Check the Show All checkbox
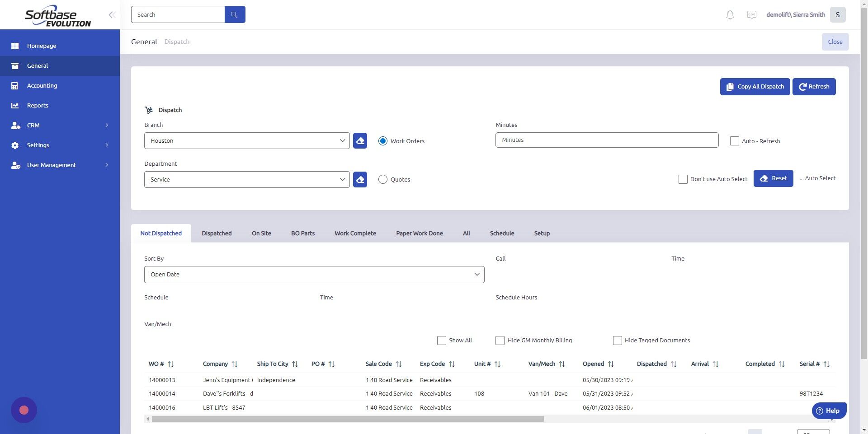The width and height of the screenshot is (868, 434). tap(441, 341)
